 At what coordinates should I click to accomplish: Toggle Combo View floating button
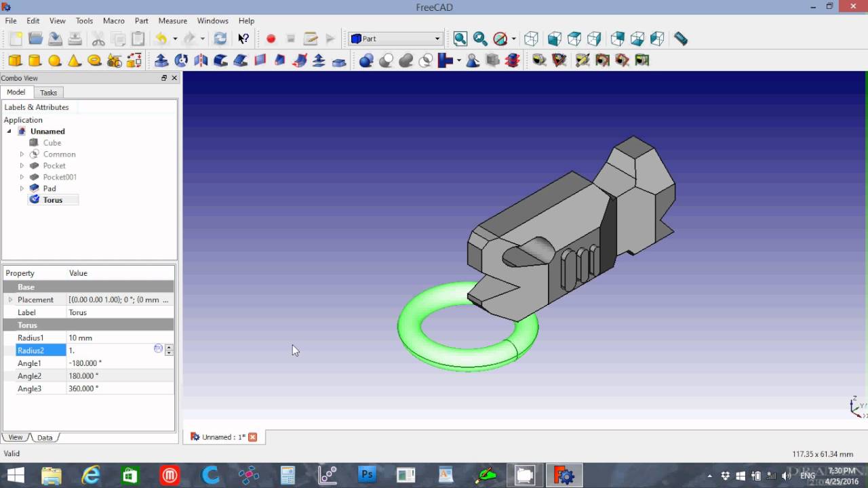click(x=164, y=78)
